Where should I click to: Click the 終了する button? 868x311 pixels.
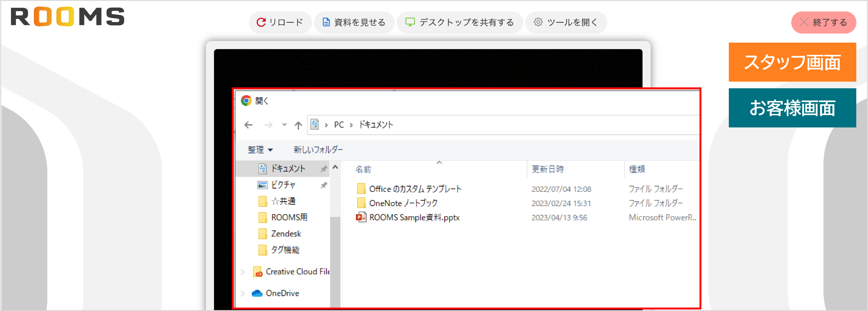tap(823, 22)
